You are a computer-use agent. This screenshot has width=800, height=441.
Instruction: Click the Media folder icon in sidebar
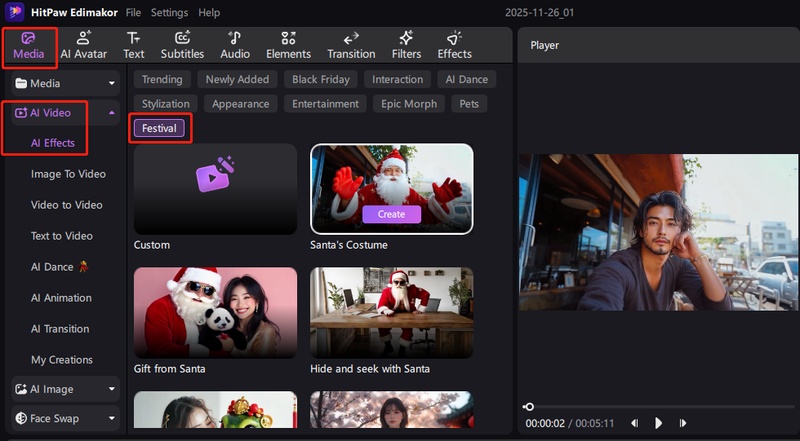point(21,84)
